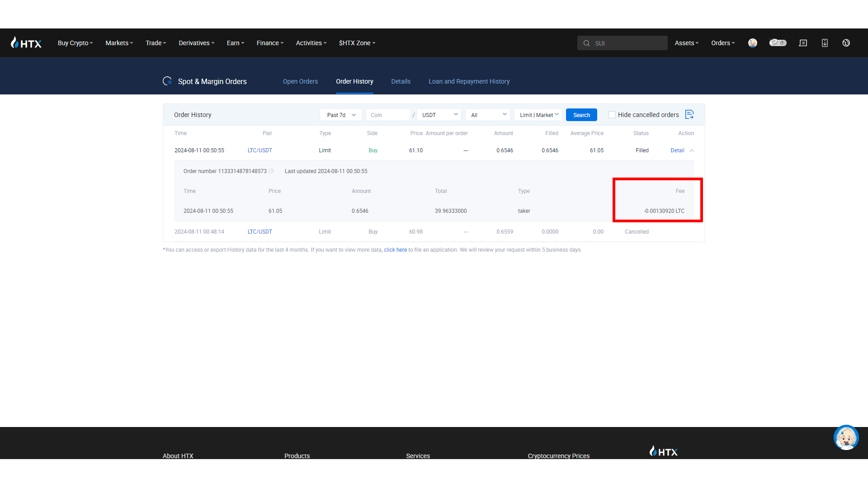
Task: Switch to the Details tab
Action: [401, 81]
